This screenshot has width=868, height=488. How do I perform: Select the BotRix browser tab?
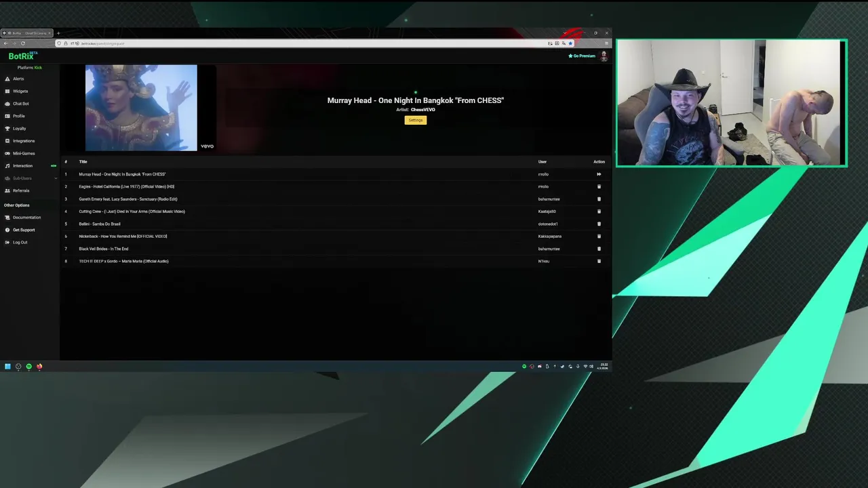(x=27, y=33)
